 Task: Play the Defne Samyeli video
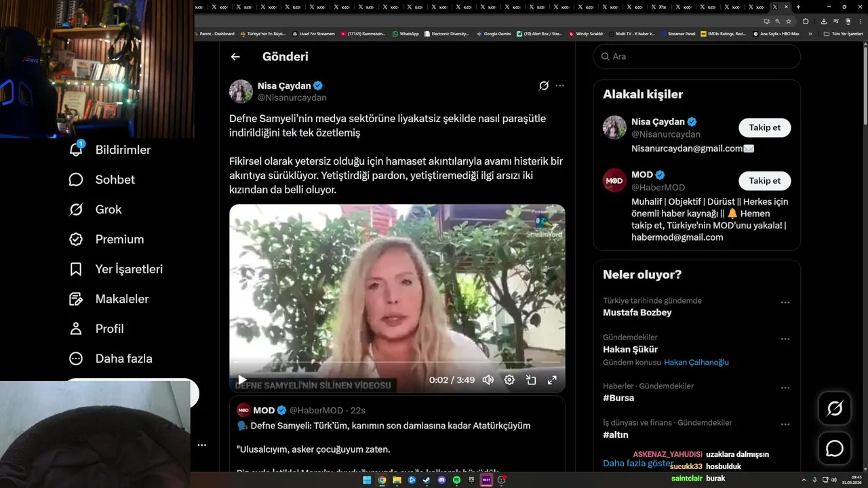[x=242, y=380]
